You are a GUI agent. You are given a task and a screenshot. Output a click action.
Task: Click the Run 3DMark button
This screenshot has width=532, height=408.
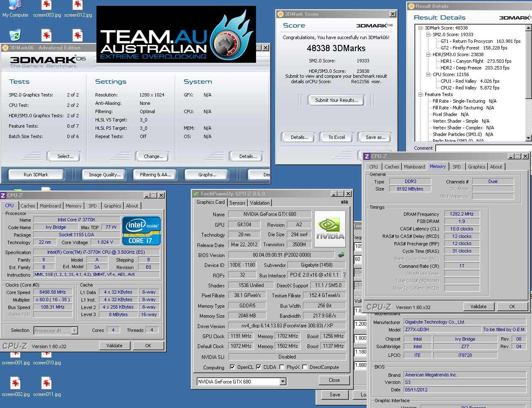pyautogui.click(x=36, y=175)
